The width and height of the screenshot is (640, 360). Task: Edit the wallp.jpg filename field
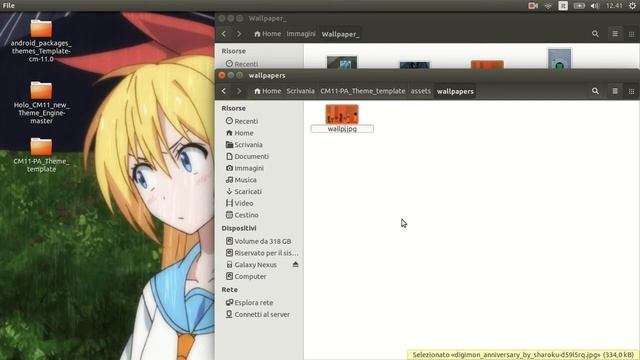[342, 129]
